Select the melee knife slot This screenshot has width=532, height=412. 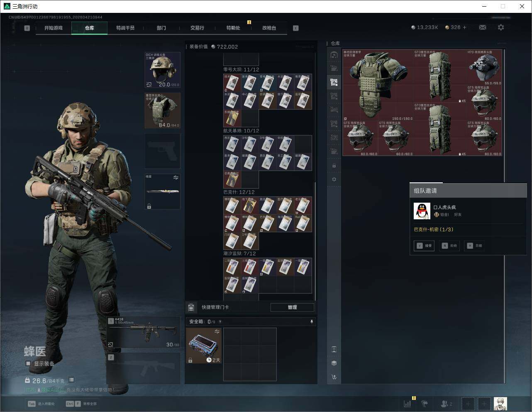[x=163, y=191]
